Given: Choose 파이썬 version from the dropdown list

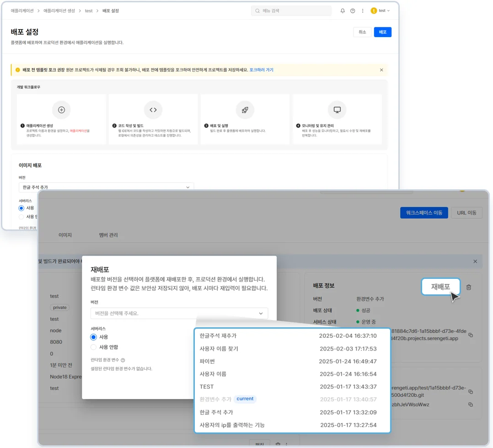Looking at the screenshot, I should (x=207, y=361).
